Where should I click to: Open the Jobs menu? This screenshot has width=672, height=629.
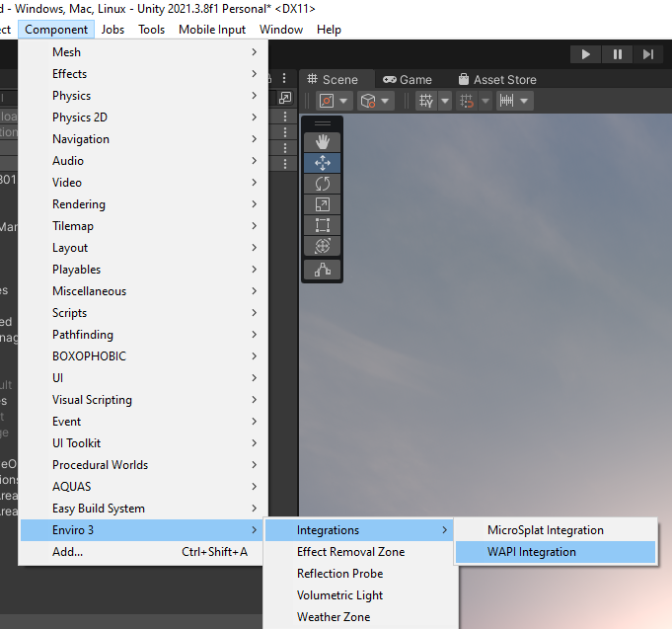pyautogui.click(x=112, y=30)
